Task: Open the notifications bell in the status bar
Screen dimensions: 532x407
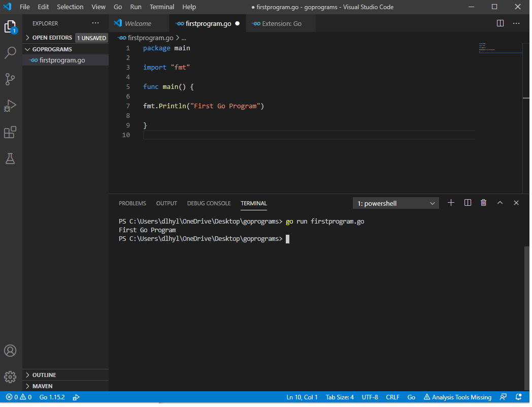Action: click(x=519, y=397)
